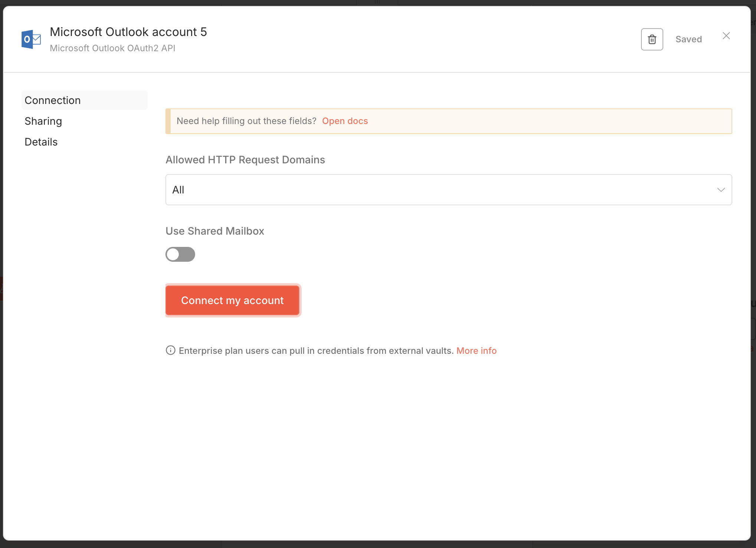The image size is (756, 548).
Task: Expand the domains dropdown chevron arrow
Action: 721,190
